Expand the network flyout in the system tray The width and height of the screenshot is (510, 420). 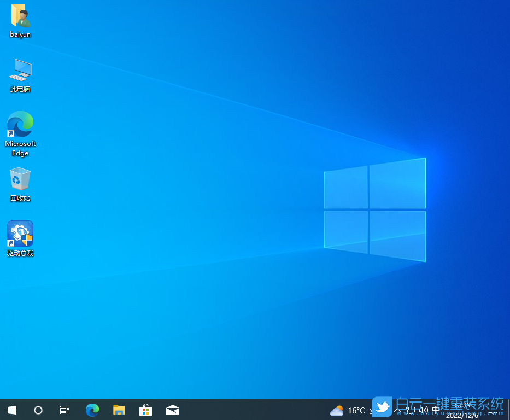pyautogui.click(x=409, y=410)
